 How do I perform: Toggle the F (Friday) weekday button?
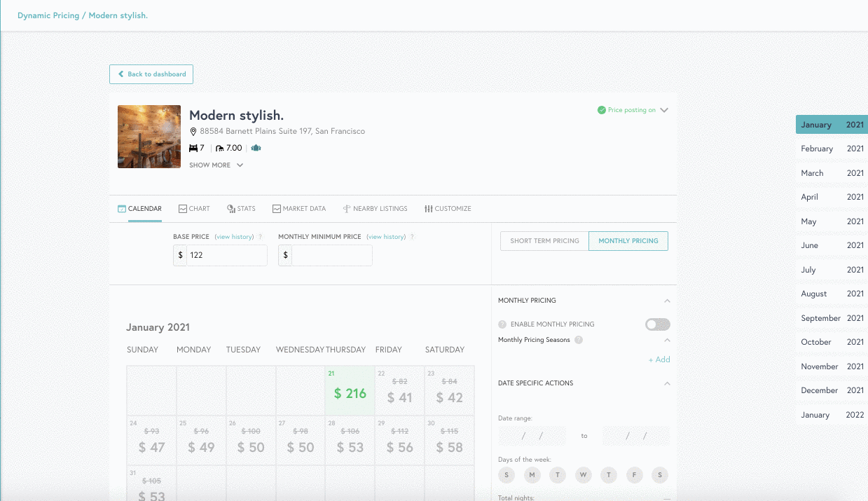(634, 475)
